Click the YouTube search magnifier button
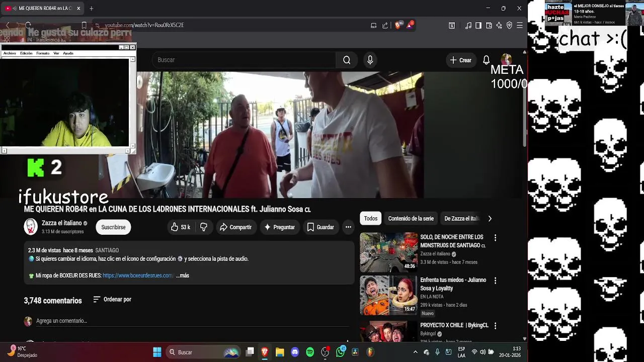This screenshot has height=362, width=644. click(x=347, y=60)
